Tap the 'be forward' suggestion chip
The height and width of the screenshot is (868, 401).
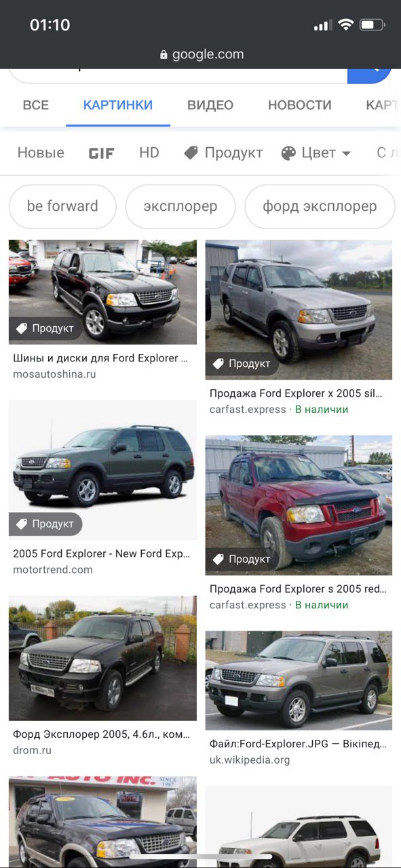62,206
